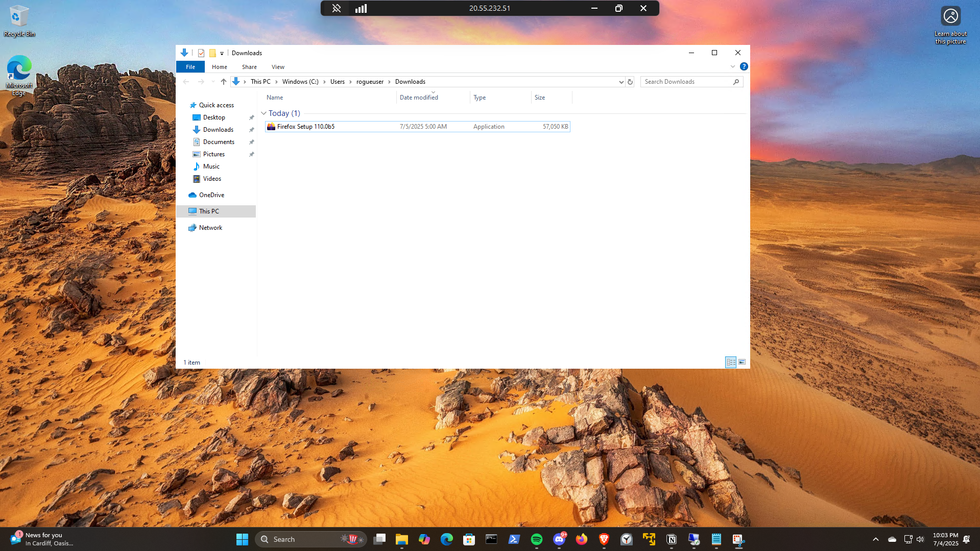
Task: Launch Brave browser from taskbar
Action: pos(604,539)
